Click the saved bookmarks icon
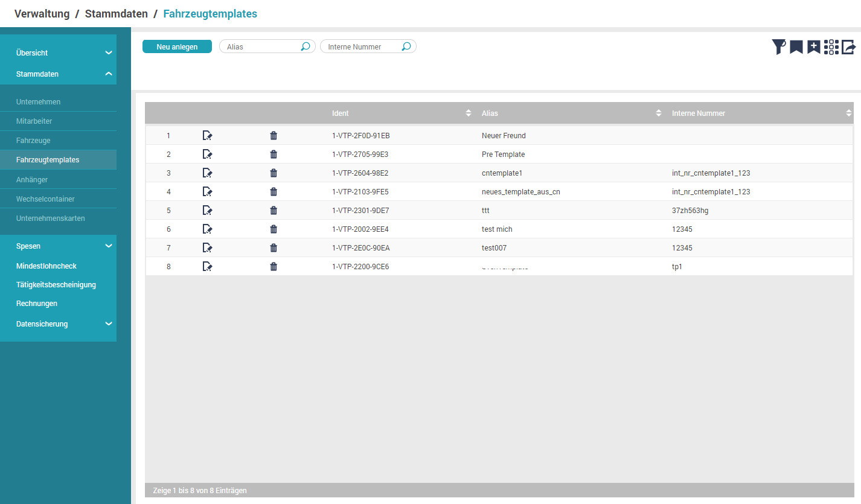Screen dimensions: 861x504 click(796, 47)
